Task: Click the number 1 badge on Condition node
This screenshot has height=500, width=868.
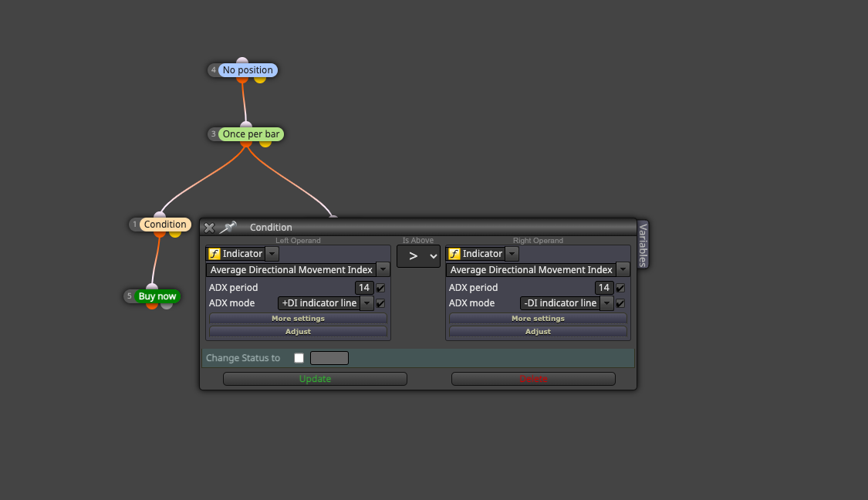Action: (134, 225)
